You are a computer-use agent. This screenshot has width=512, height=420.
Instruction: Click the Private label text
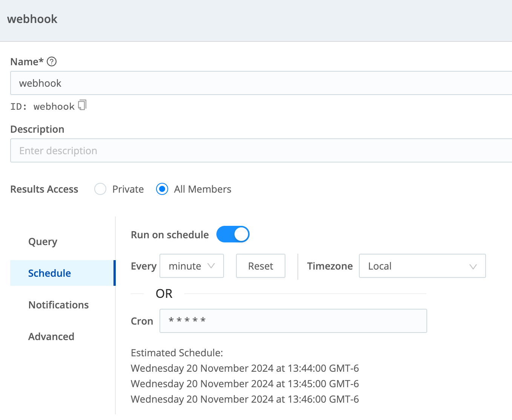click(x=128, y=189)
